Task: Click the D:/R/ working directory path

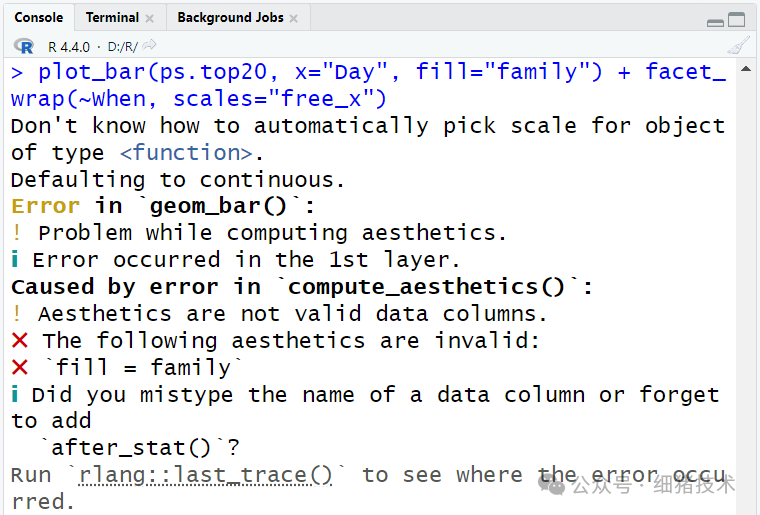Action: click(x=122, y=47)
